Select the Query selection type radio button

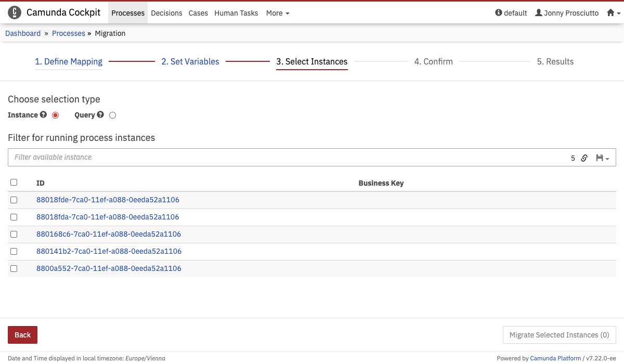[x=112, y=115]
